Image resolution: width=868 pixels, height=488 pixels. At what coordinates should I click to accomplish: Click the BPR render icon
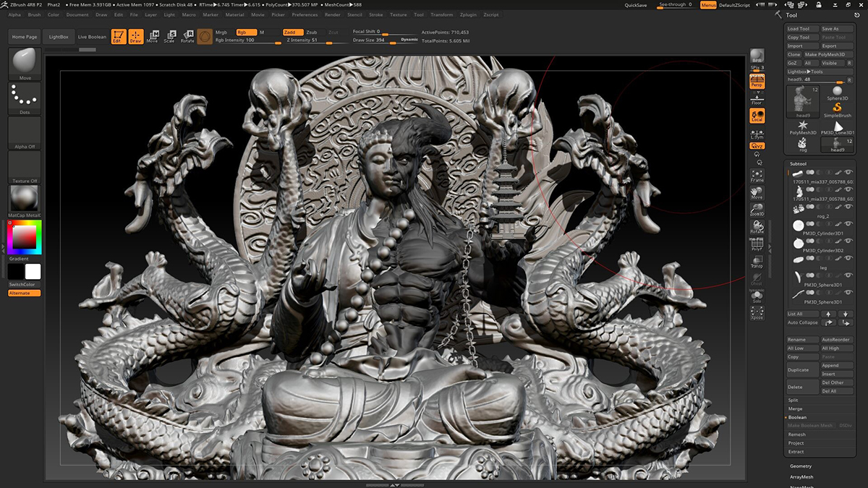[x=757, y=56]
